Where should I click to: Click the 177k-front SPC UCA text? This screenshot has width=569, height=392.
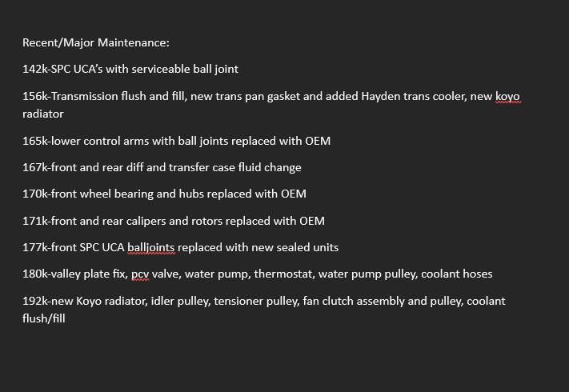(x=74, y=247)
